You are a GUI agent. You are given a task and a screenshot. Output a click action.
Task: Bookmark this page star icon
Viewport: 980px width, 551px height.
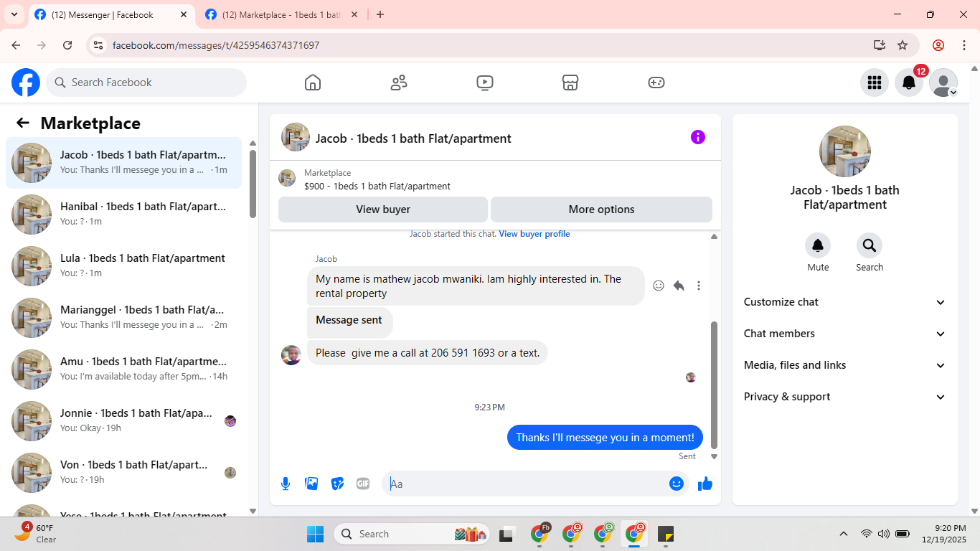[903, 45]
